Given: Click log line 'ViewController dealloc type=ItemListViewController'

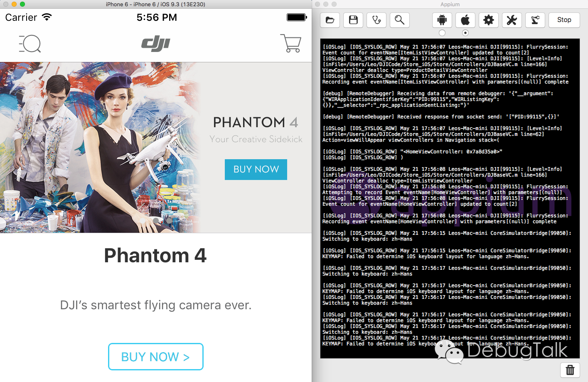Looking at the screenshot, I should 398,181.
